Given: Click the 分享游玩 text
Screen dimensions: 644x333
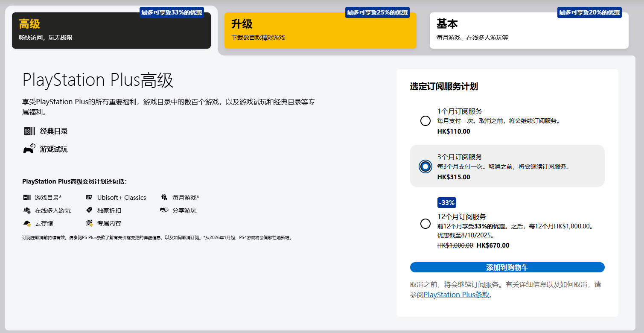Looking at the screenshot, I should 184,210.
